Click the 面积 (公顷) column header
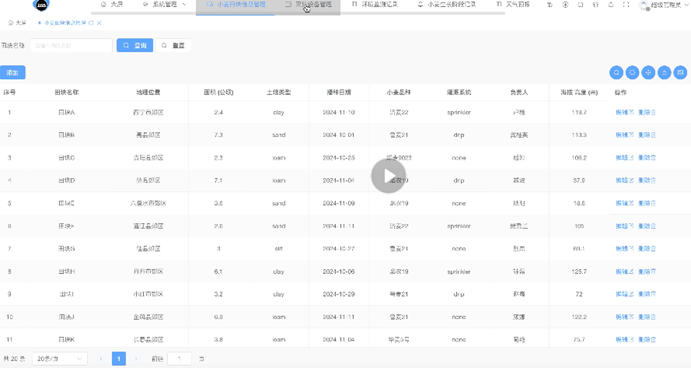 [x=218, y=92]
